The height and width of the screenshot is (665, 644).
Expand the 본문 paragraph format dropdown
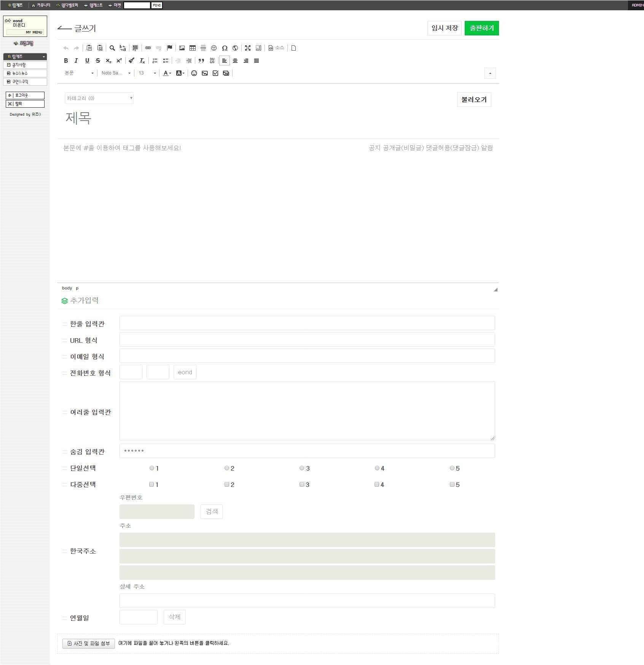pyautogui.click(x=79, y=73)
